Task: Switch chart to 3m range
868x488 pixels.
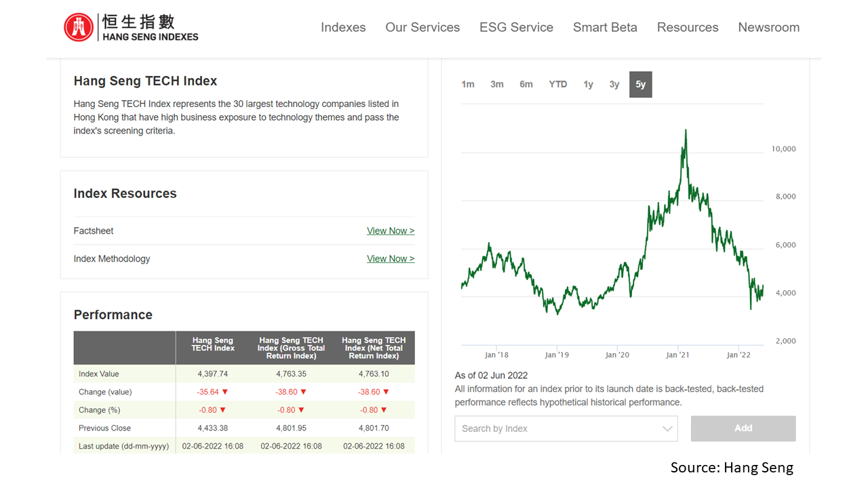Action: (x=497, y=85)
